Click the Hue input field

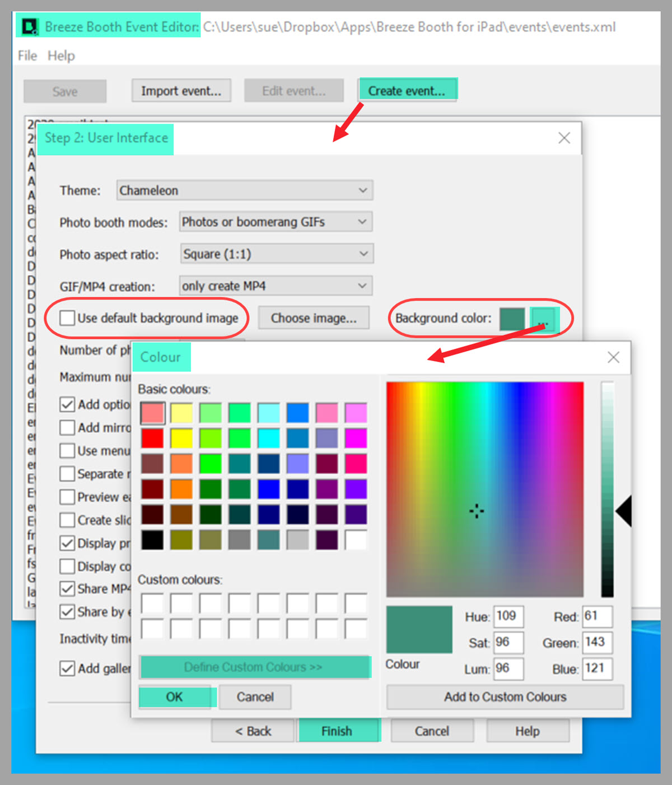pos(508,616)
